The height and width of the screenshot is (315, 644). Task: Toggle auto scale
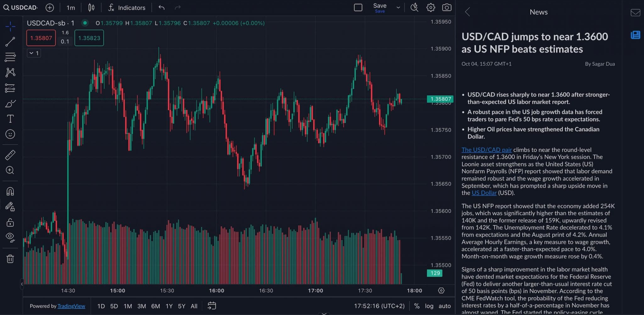click(x=445, y=306)
